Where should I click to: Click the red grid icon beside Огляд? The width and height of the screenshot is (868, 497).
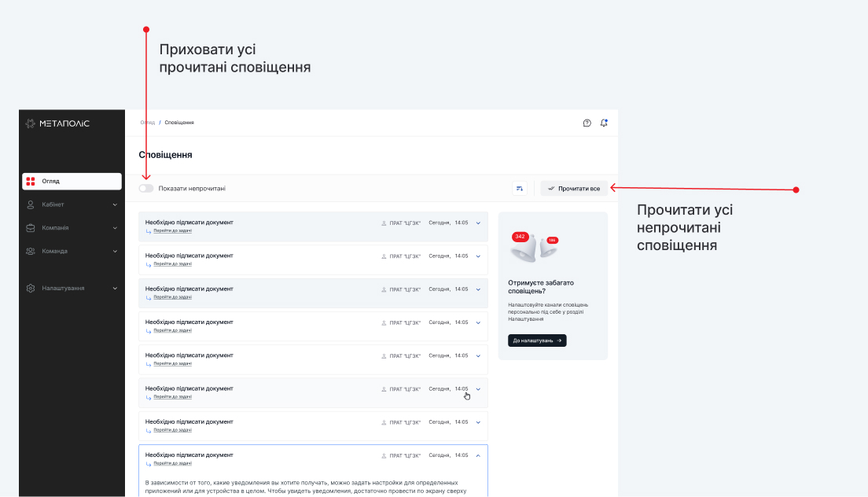(x=31, y=182)
